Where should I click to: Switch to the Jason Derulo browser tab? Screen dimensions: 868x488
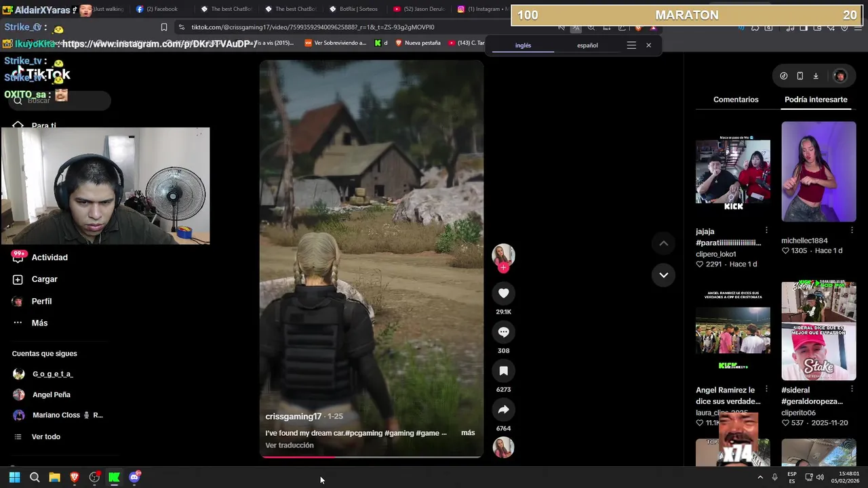(x=418, y=9)
